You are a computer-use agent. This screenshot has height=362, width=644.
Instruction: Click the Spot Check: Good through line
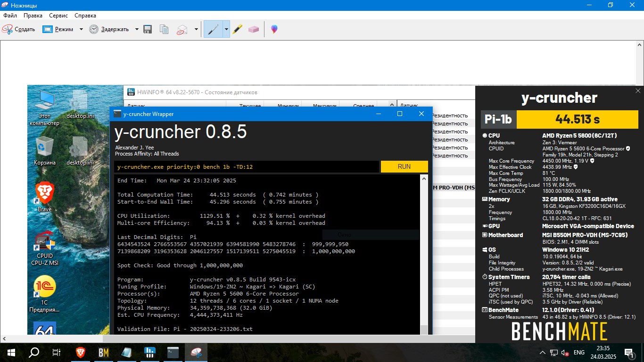pos(180,265)
